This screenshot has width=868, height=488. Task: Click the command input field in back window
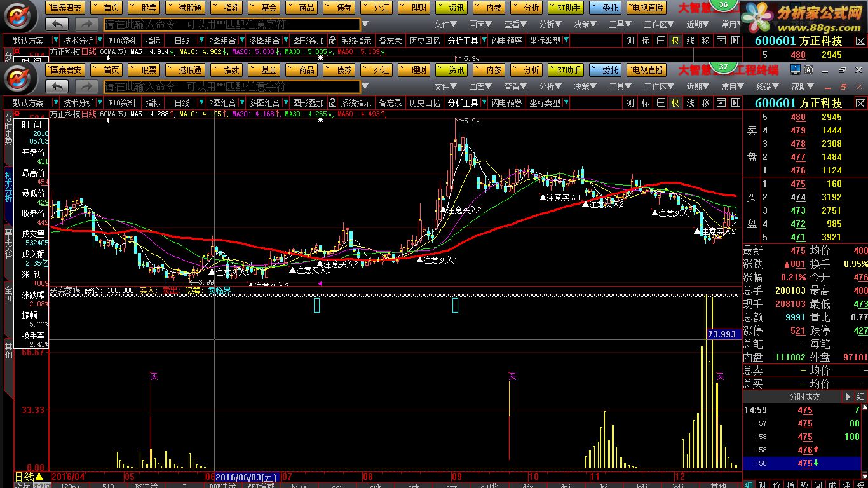click(231, 24)
